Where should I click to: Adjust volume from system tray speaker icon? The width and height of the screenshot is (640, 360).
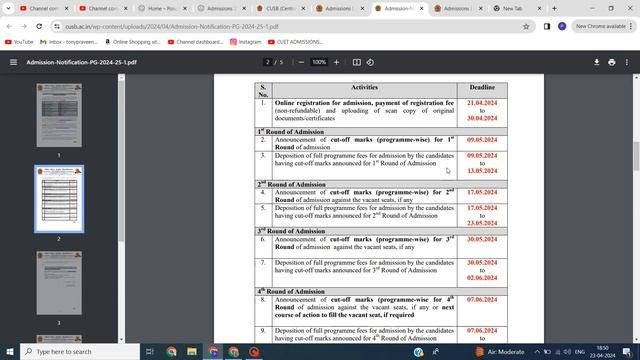click(567, 351)
